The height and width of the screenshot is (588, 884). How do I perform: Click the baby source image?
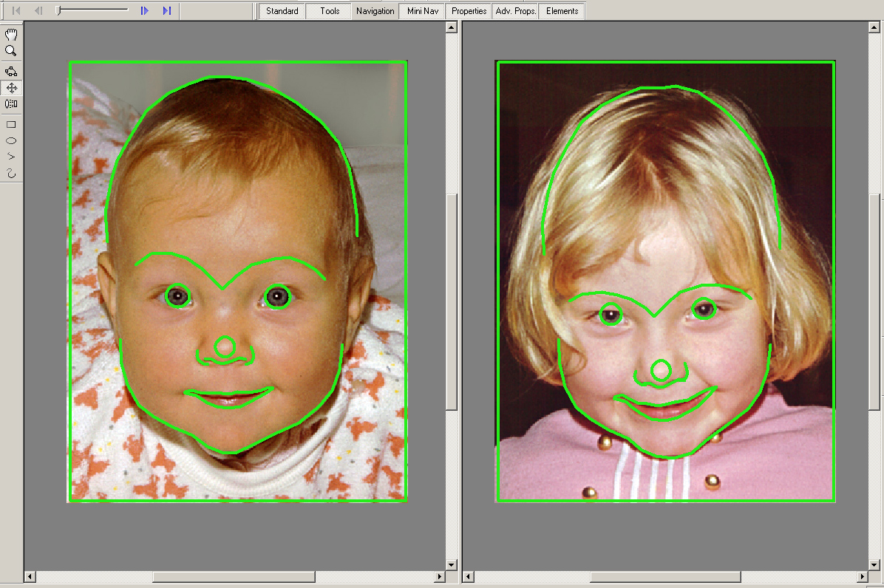pyautogui.click(x=237, y=281)
